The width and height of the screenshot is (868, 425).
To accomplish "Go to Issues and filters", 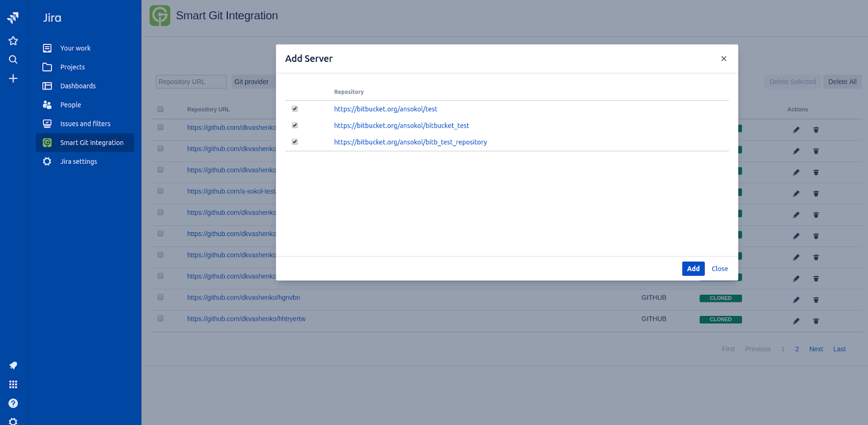I will (x=85, y=124).
